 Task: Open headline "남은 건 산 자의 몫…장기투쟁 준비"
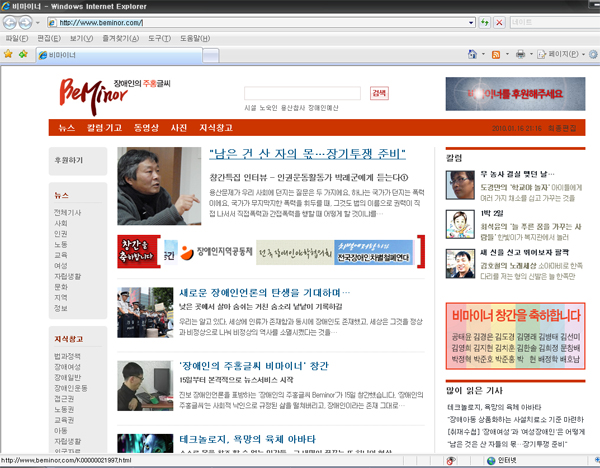(x=307, y=154)
